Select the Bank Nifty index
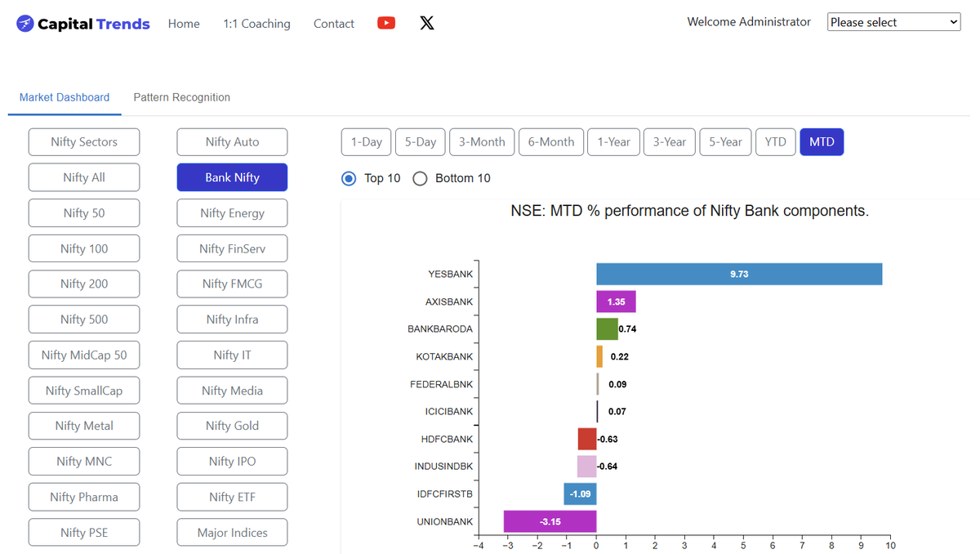This screenshot has width=980, height=554. coord(233,177)
